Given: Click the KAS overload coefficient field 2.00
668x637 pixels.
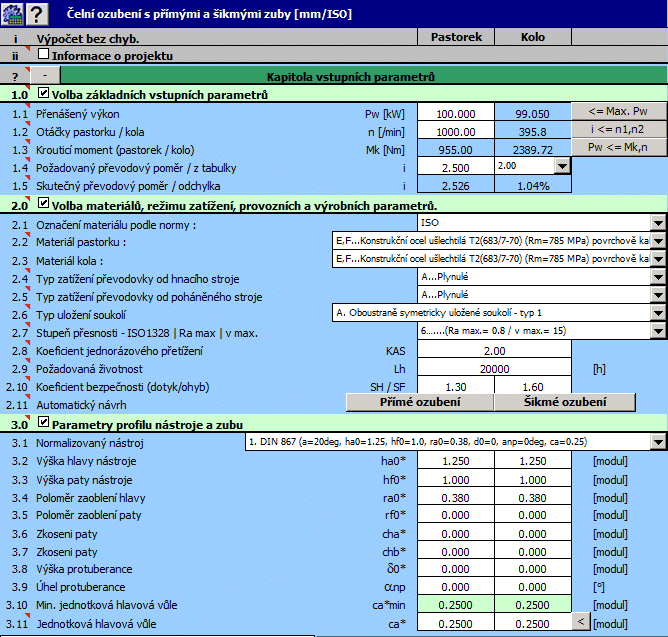Looking at the screenshot, I should (494, 351).
